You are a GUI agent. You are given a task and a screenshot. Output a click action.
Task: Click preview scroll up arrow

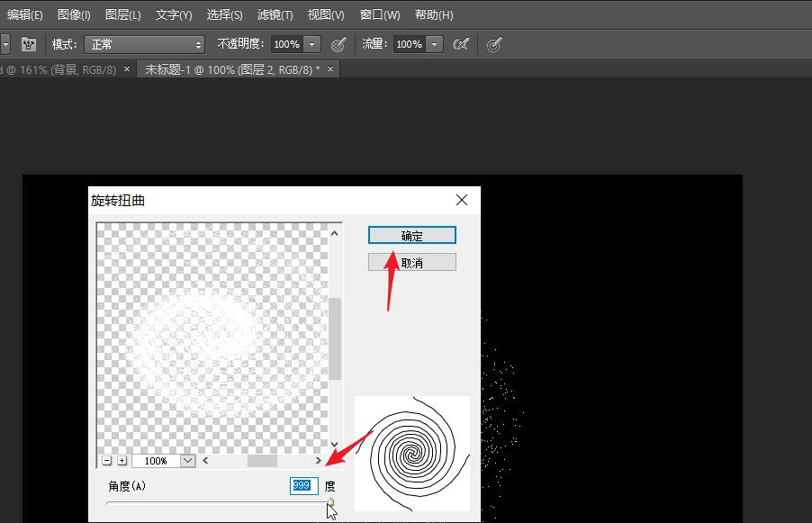tap(335, 233)
